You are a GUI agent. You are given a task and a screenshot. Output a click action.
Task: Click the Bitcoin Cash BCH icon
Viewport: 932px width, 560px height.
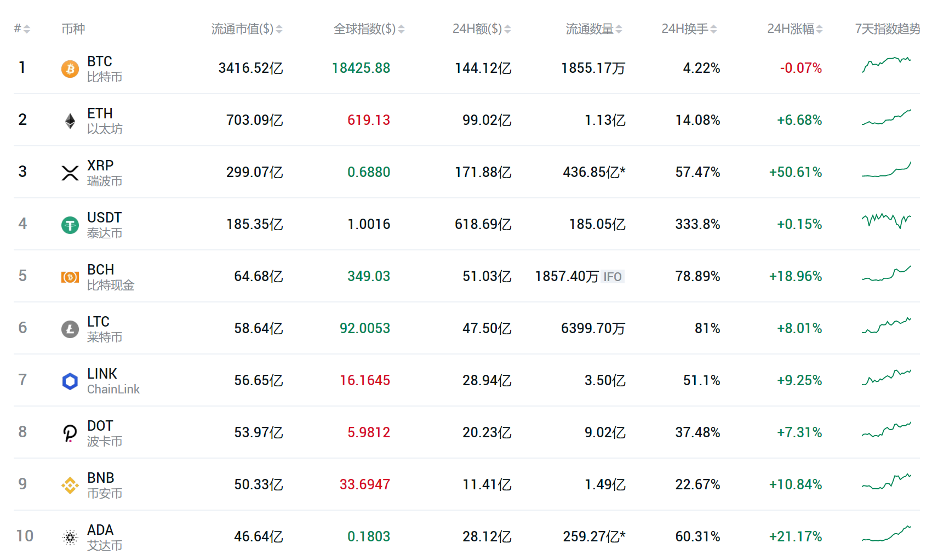click(70, 277)
